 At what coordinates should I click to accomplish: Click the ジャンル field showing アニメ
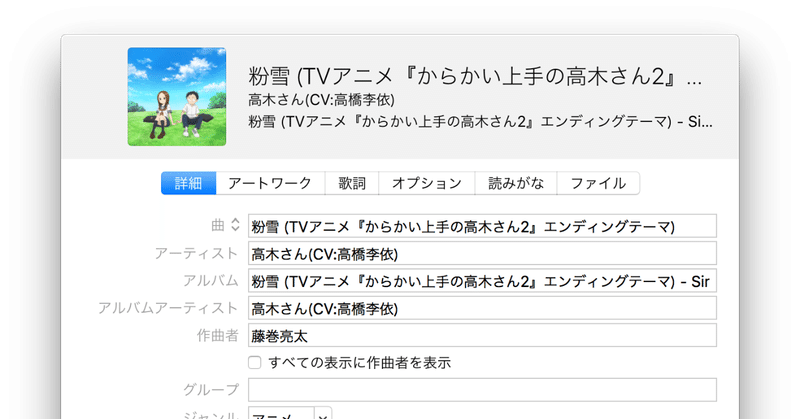281,413
